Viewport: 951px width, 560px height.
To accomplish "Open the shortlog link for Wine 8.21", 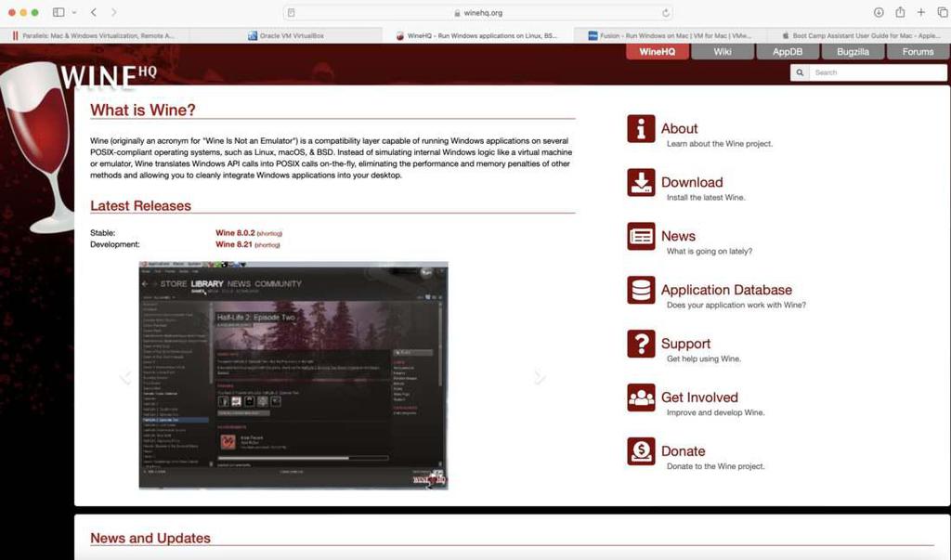I will point(267,245).
